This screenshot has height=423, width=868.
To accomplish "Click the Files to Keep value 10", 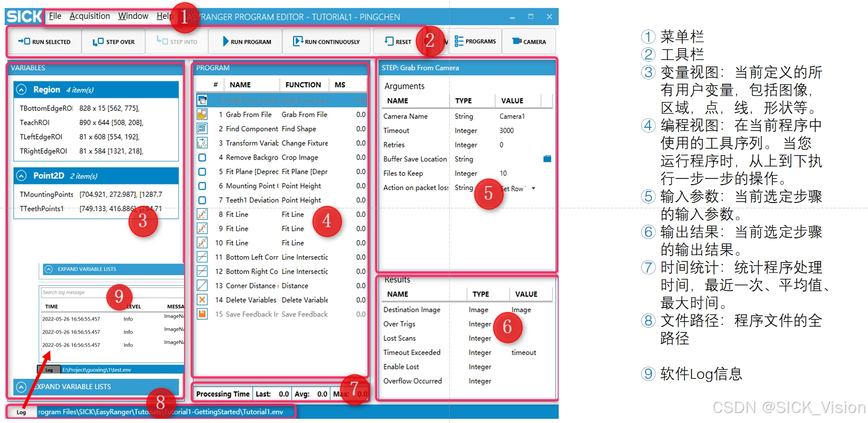I will 503,173.
